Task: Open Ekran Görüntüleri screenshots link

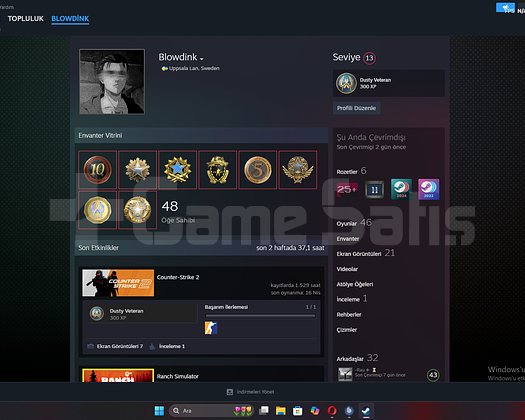Action: coord(359,254)
